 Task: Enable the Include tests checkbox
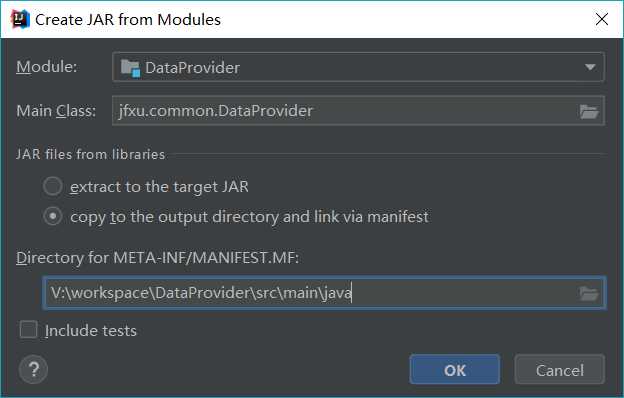pos(28,330)
